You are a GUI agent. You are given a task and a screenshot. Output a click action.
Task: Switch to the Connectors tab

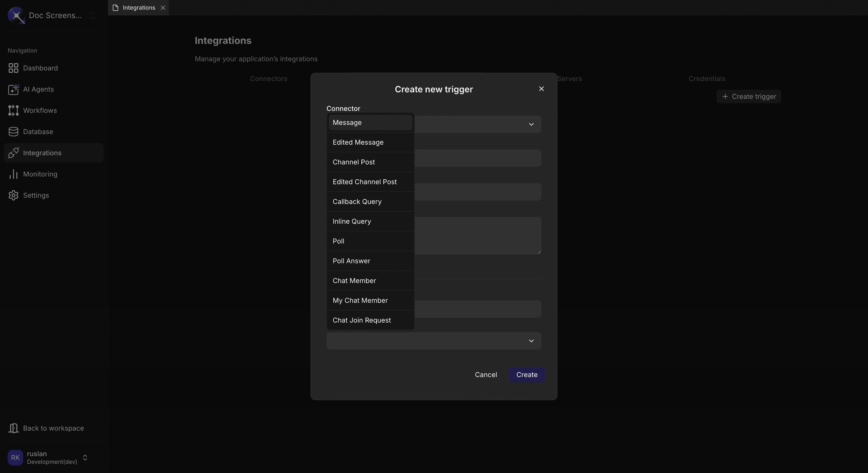269,79
